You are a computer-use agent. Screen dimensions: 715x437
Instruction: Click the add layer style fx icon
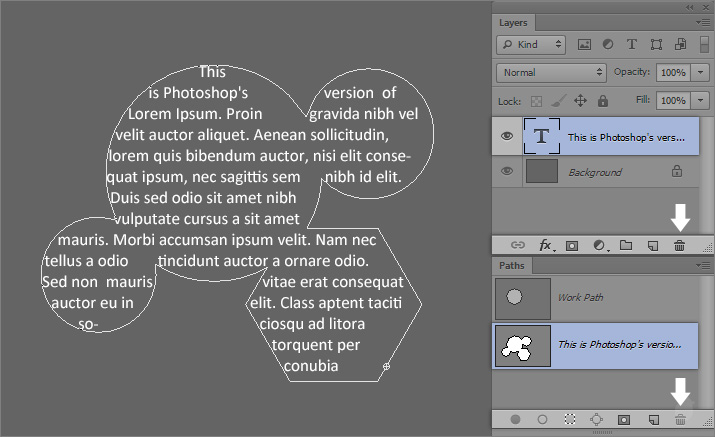pyautogui.click(x=547, y=244)
